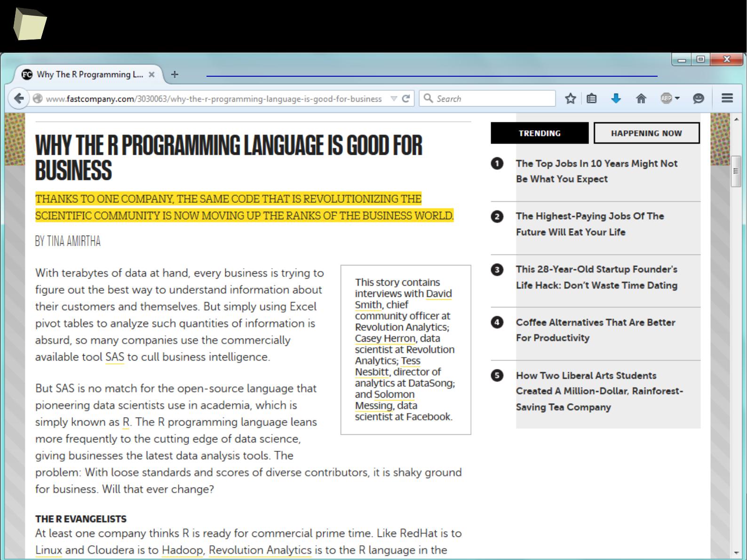
Task: Open the Firefox hamburger menu
Action: click(x=727, y=98)
